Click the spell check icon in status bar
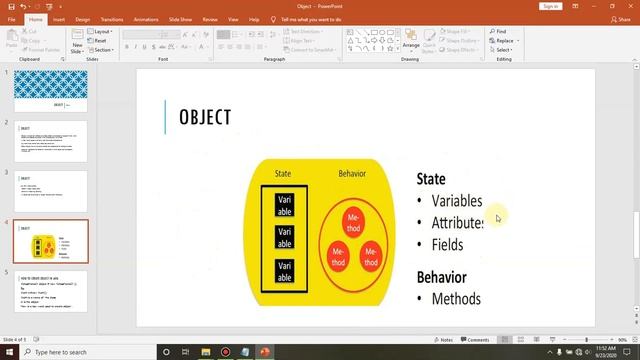640x360 pixels. coord(36,340)
